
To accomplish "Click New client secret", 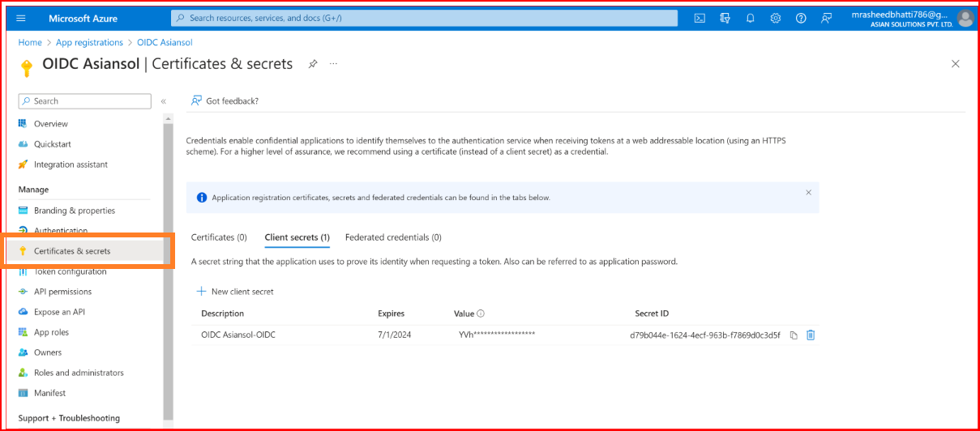I will (x=235, y=292).
